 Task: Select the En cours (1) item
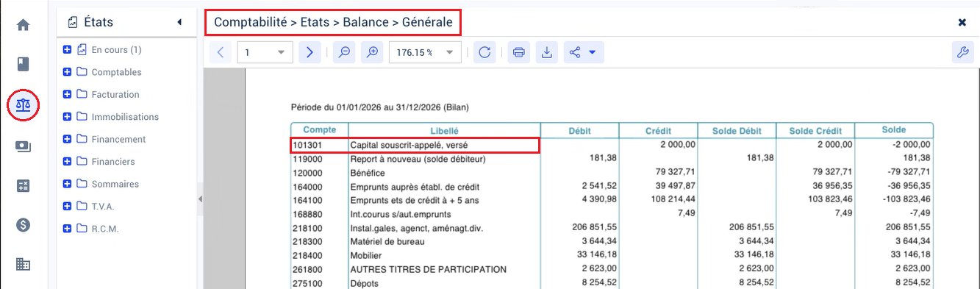click(x=116, y=50)
